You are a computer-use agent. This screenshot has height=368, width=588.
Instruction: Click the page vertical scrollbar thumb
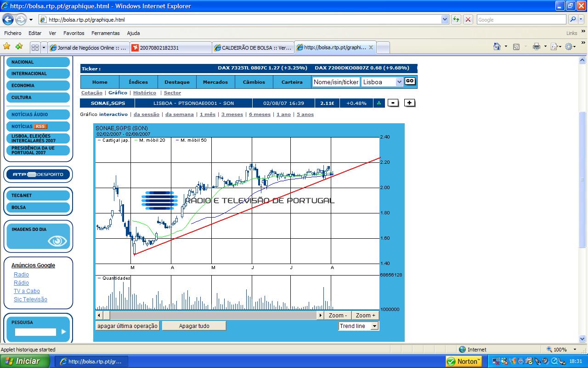point(582,179)
